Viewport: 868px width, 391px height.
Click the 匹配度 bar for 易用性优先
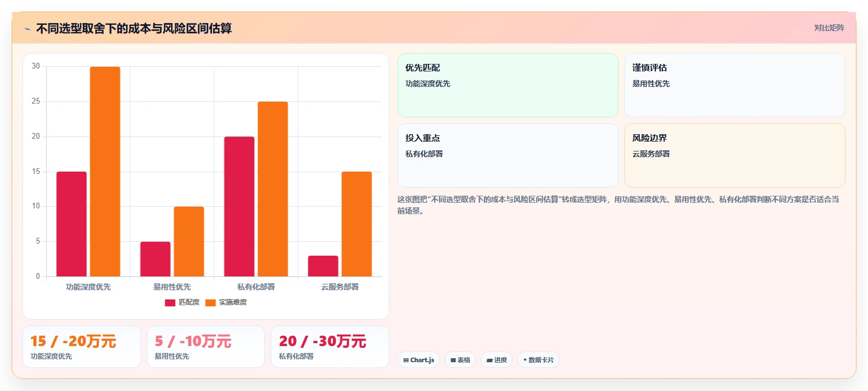(156, 259)
